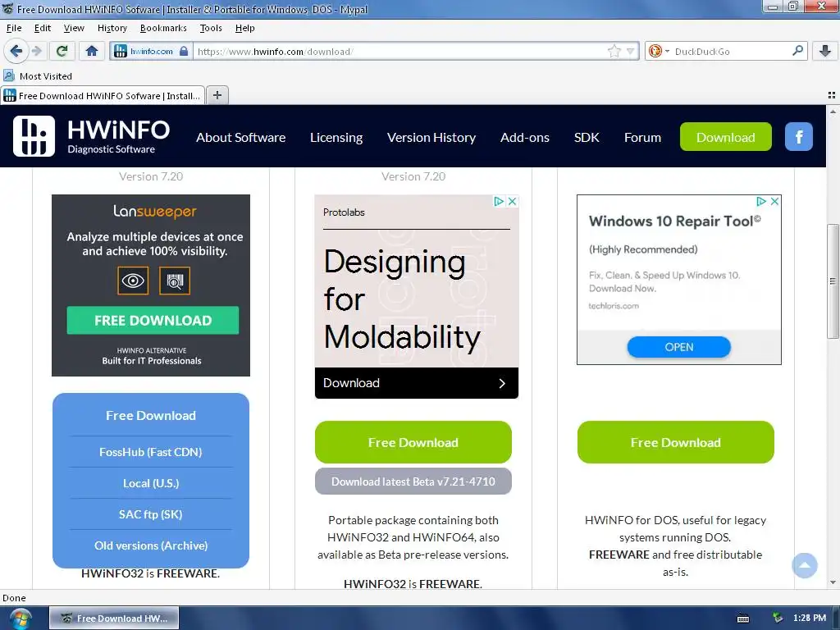Click blue Free Download header in installer panel
The image size is (840, 630).
tap(151, 416)
